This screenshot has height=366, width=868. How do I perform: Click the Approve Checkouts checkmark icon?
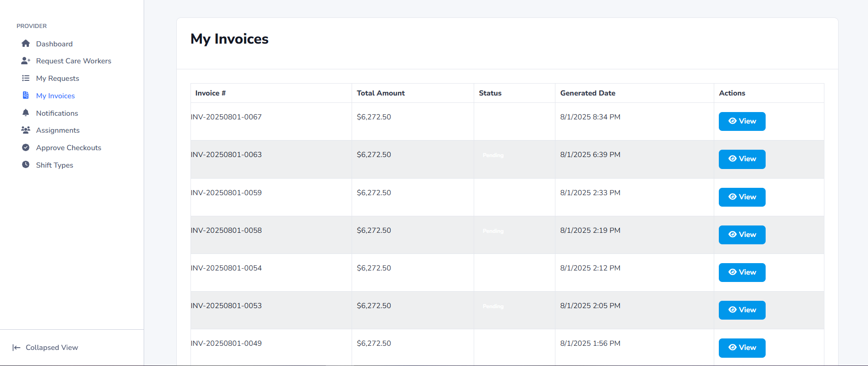26,147
